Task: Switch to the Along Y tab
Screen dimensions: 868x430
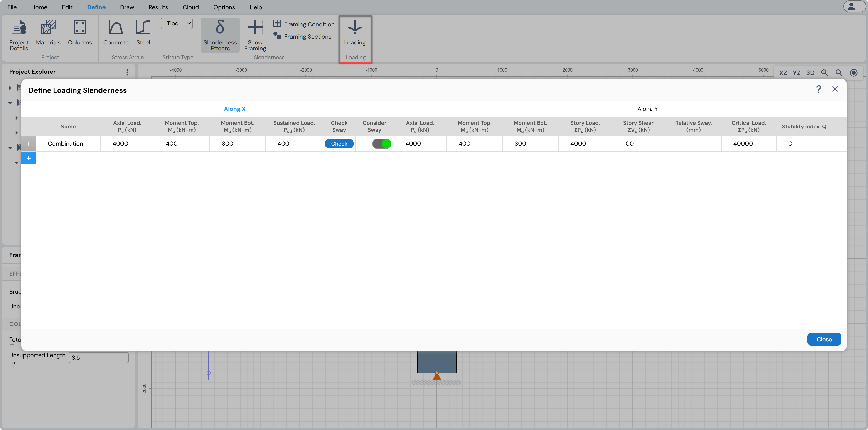Action: 647,109
